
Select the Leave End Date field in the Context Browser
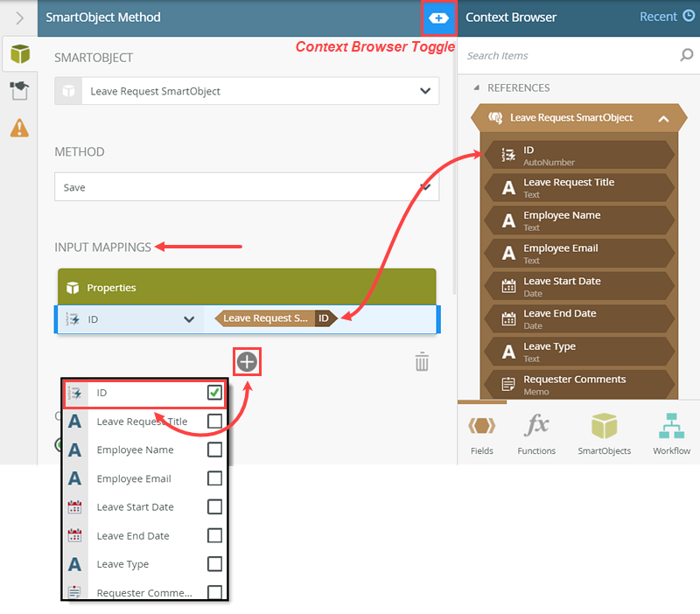click(x=579, y=319)
